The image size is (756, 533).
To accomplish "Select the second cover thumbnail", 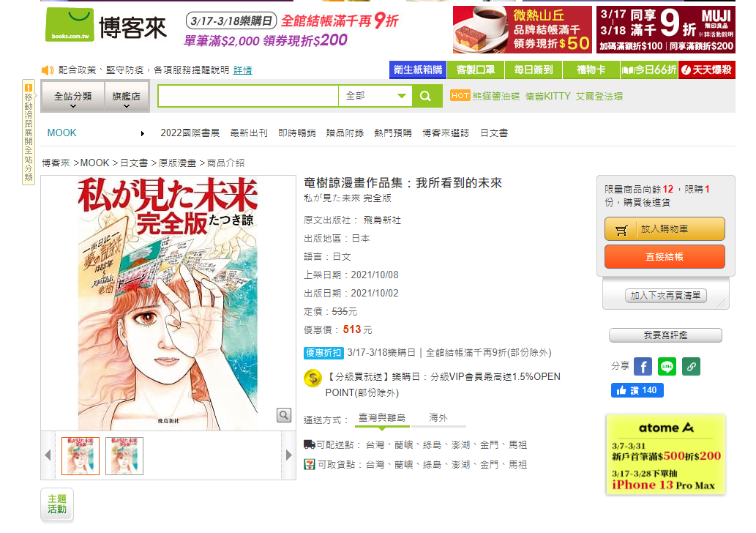I will (x=124, y=456).
